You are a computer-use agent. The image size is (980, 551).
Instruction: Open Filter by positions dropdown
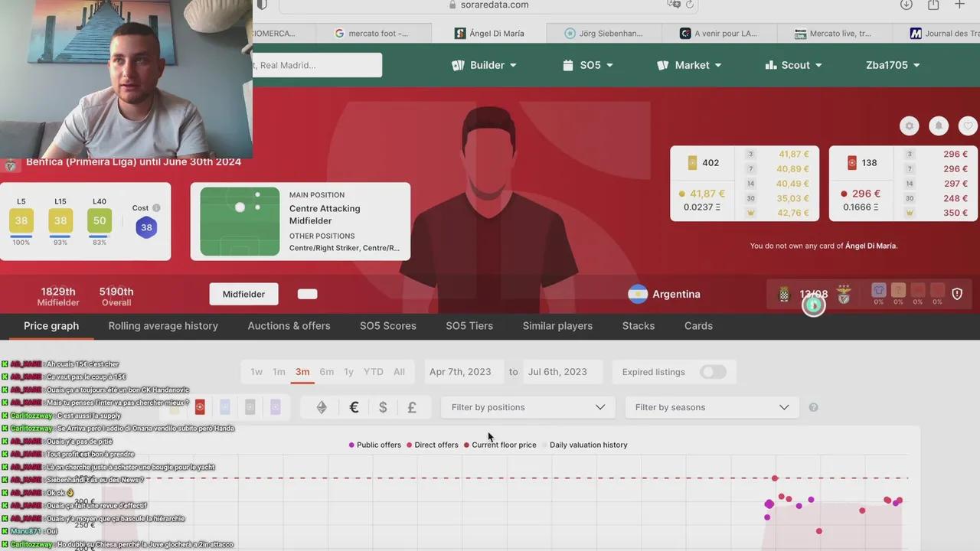(528, 407)
